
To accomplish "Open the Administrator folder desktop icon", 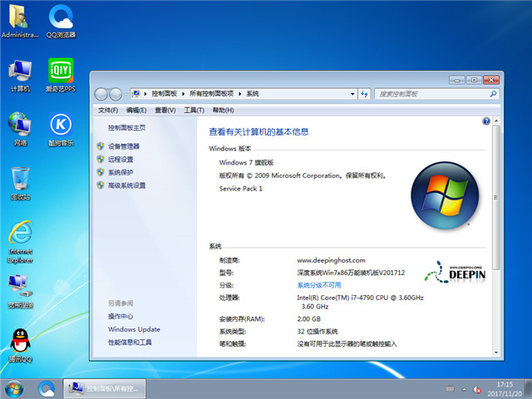I will point(20,21).
